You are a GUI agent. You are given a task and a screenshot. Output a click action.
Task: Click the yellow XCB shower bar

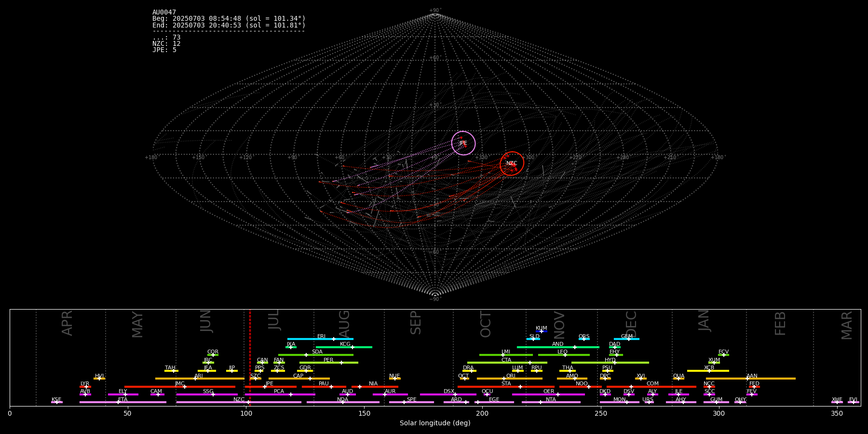[x=708, y=371]
